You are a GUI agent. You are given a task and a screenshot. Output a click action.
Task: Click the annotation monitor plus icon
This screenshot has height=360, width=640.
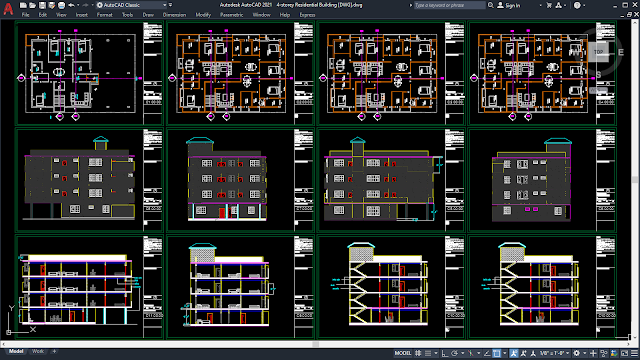(x=593, y=353)
